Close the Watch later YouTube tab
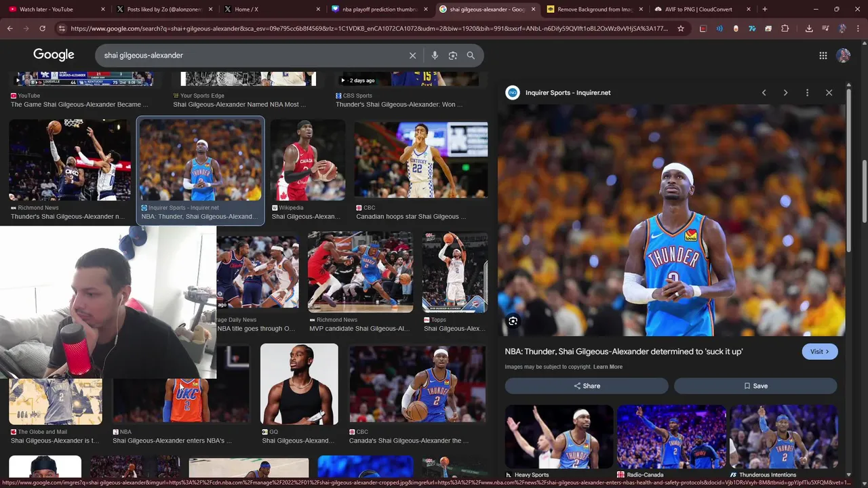The height and width of the screenshot is (488, 868). pos(103,9)
